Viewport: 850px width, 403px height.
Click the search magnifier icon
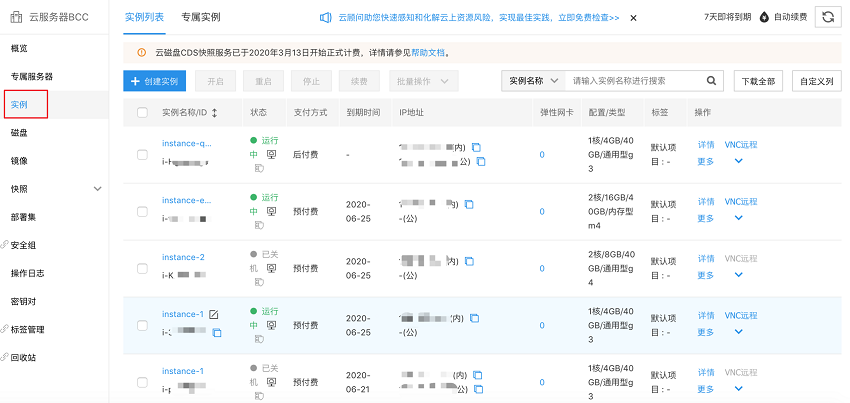[711, 81]
